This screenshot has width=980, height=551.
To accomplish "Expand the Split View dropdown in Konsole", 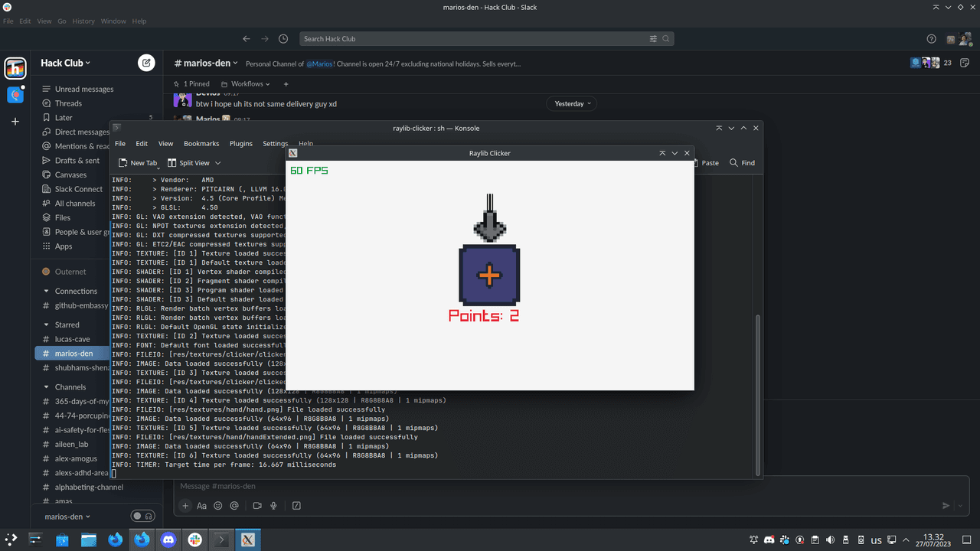I will coord(217,163).
